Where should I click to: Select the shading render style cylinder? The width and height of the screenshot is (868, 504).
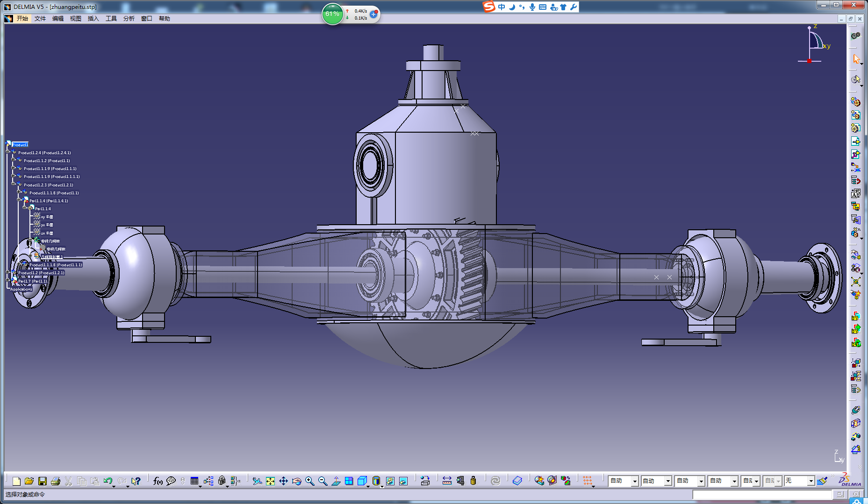point(376,481)
